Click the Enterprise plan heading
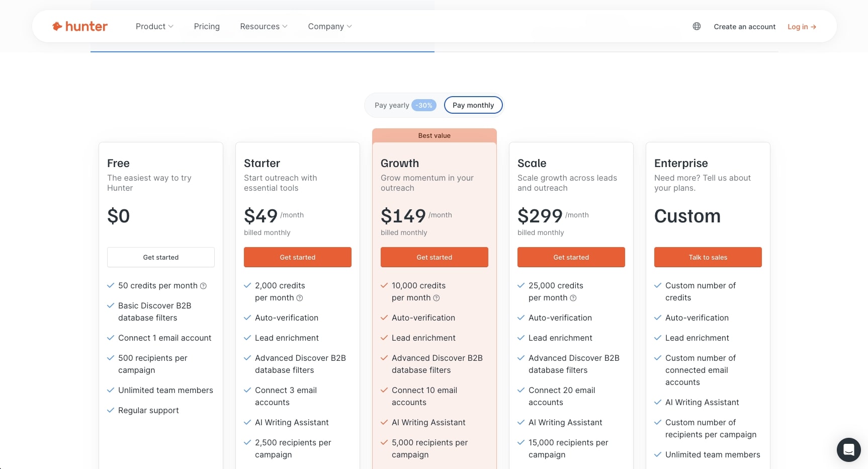This screenshot has width=868, height=469. point(681,163)
